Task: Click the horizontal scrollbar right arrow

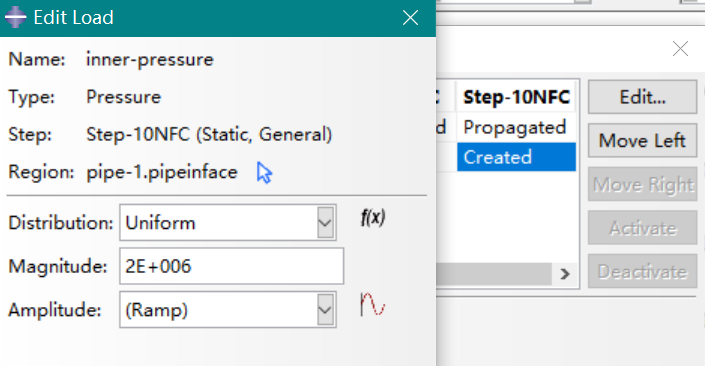Action: (565, 274)
